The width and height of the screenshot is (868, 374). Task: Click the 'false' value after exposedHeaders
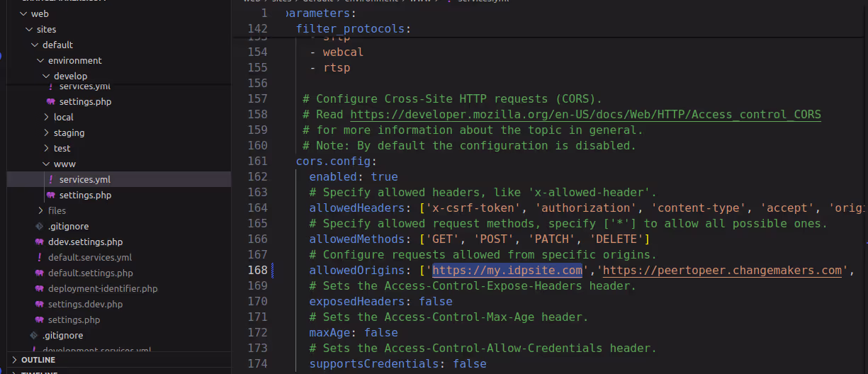coord(435,302)
